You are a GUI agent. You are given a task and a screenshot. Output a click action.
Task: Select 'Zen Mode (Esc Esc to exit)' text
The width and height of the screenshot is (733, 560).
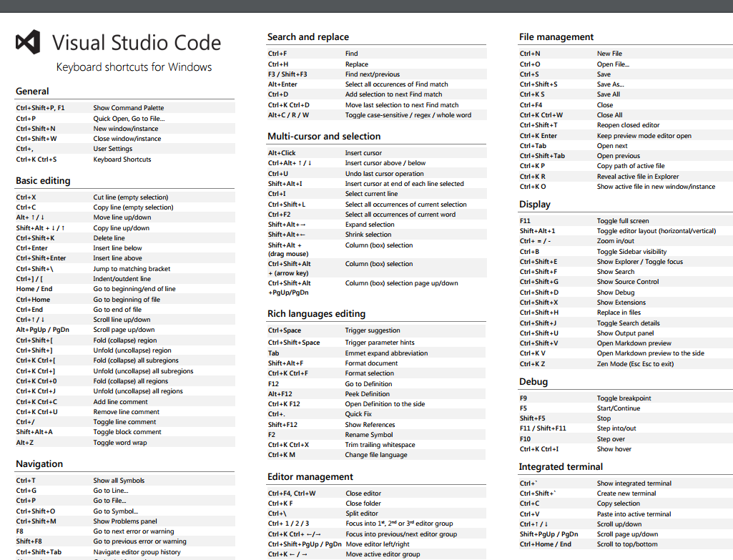635,364
